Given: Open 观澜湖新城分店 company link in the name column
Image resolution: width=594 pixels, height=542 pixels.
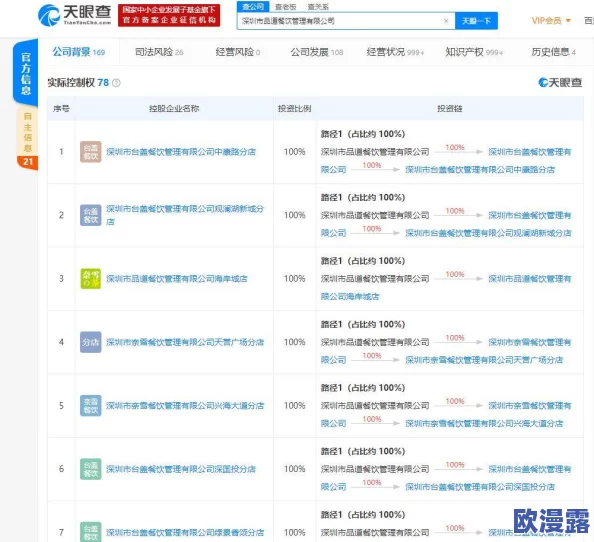Looking at the screenshot, I should [185, 215].
